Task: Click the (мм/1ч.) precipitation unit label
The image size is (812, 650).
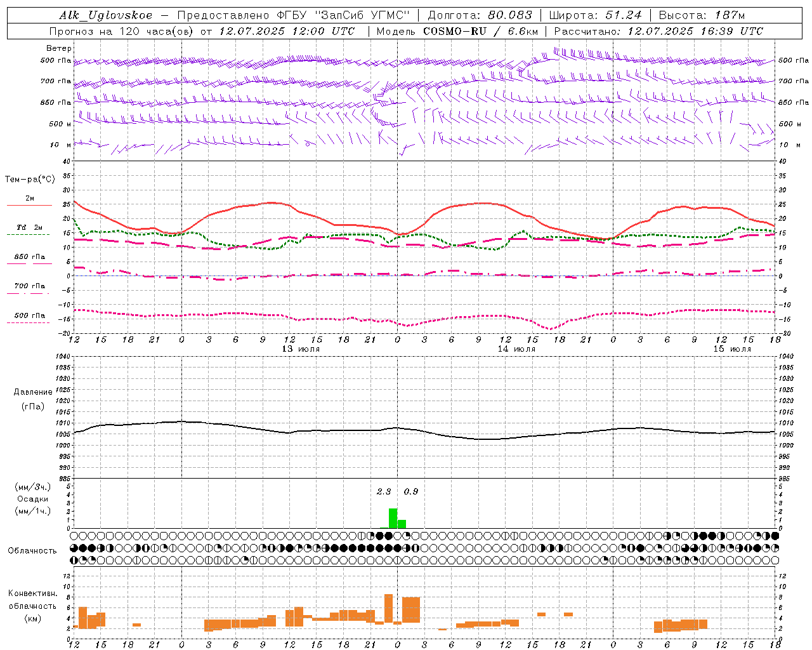Action: [x=33, y=511]
